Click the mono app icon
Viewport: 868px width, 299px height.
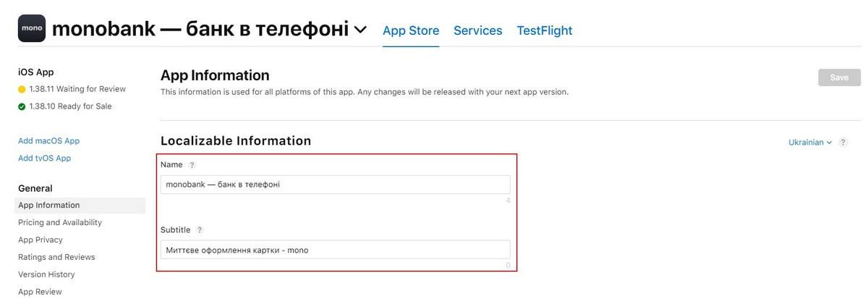[31, 28]
